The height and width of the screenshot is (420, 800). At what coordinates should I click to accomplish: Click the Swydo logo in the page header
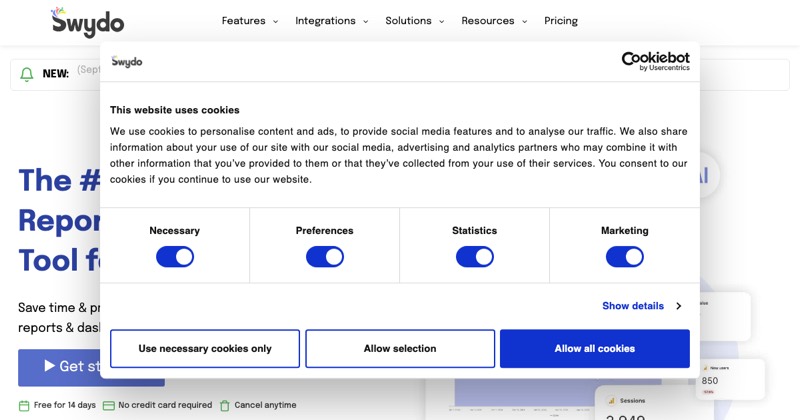88,22
